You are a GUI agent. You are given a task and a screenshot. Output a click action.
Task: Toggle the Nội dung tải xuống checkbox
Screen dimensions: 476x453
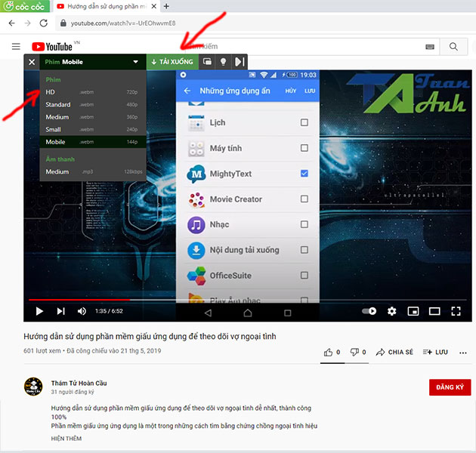click(304, 250)
